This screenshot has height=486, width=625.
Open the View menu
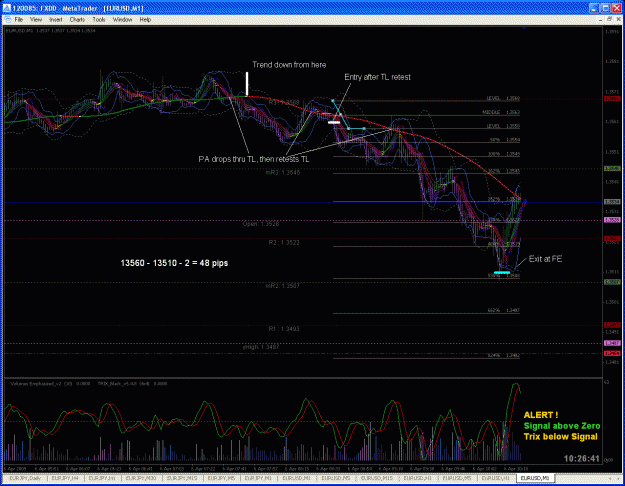[x=36, y=20]
